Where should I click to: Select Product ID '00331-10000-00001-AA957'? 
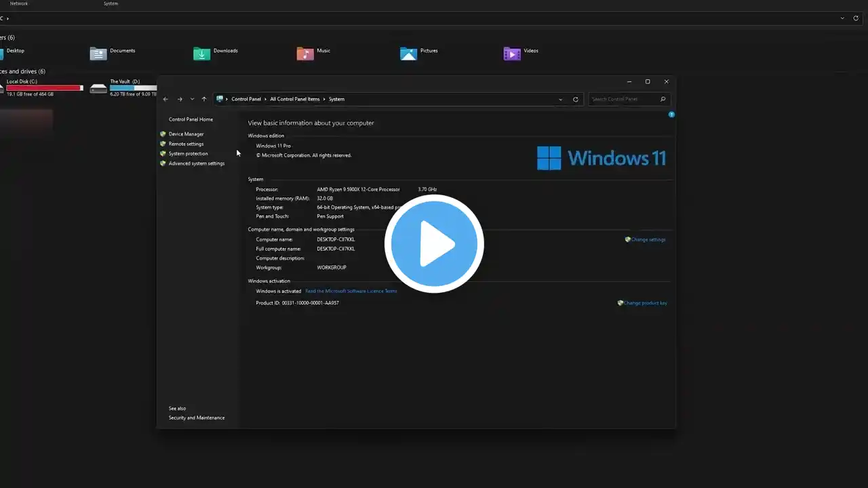(311, 303)
